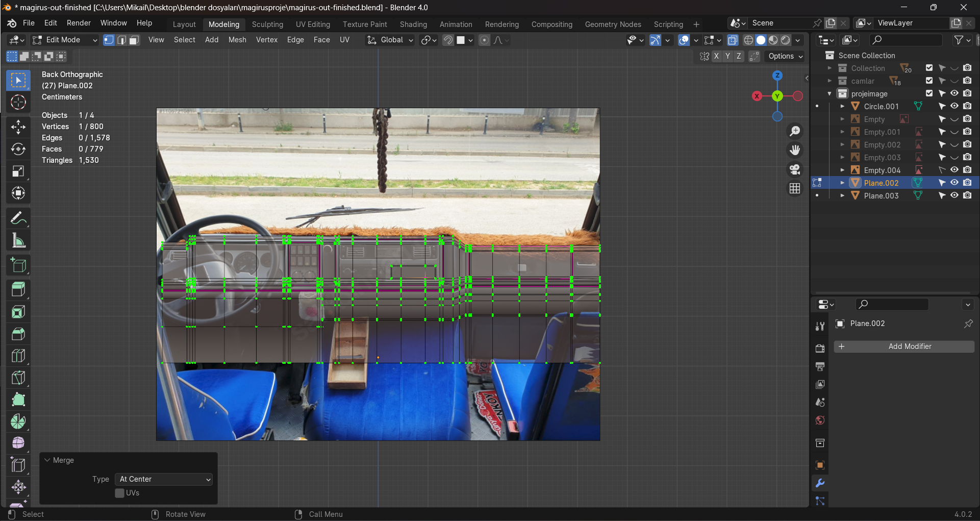
Task: Choose the Measure tool
Action: tap(18, 241)
